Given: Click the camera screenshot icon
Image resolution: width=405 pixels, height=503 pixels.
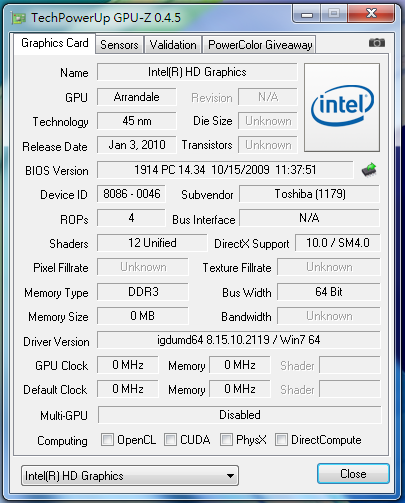Looking at the screenshot, I should tap(377, 43).
